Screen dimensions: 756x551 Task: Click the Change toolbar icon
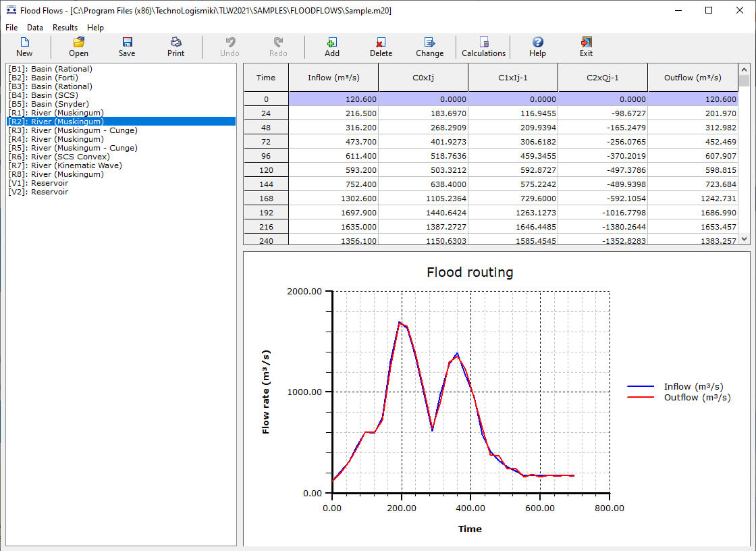[x=429, y=47]
